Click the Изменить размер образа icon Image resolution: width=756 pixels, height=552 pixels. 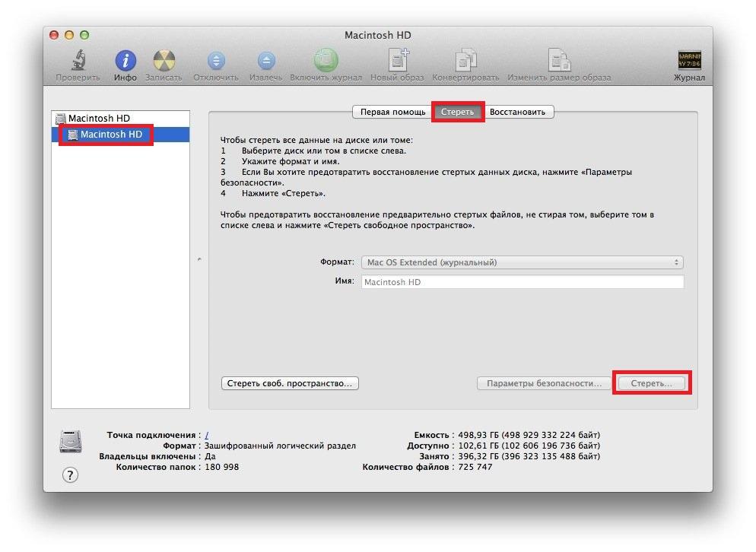point(560,61)
